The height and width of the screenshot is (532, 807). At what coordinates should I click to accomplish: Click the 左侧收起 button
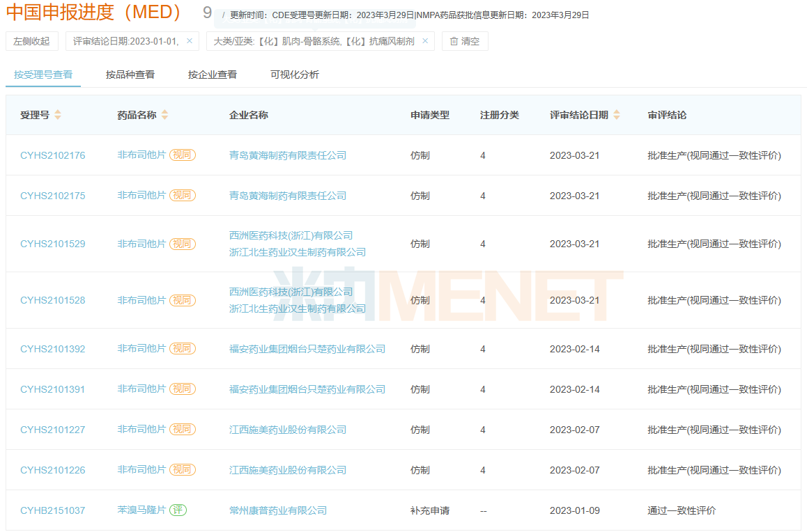point(32,41)
